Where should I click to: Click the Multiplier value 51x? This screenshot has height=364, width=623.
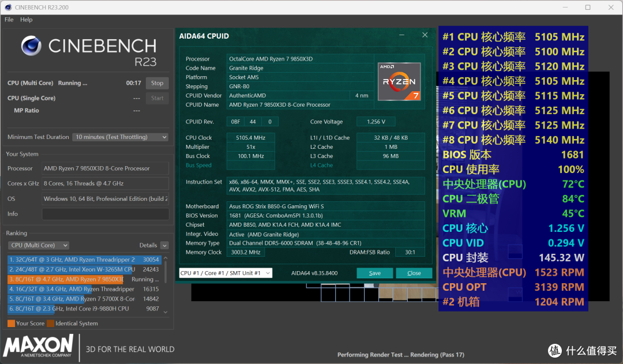point(251,147)
